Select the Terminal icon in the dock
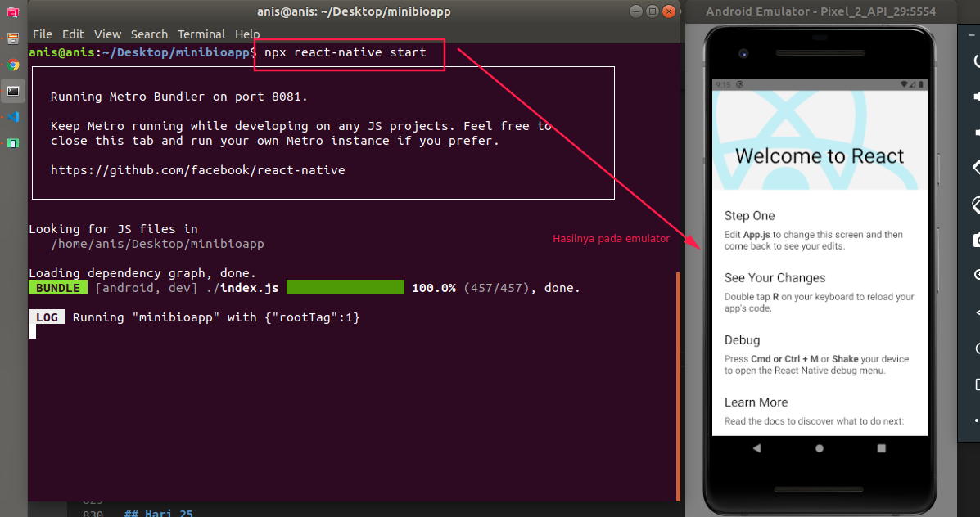Image resolution: width=980 pixels, height=517 pixels. tap(12, 91)
